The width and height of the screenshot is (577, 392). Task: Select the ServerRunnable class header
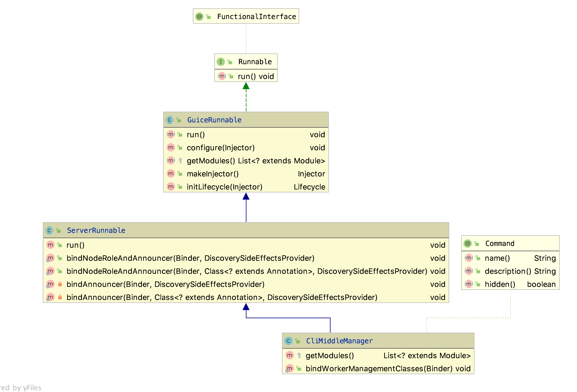(96, 230)
